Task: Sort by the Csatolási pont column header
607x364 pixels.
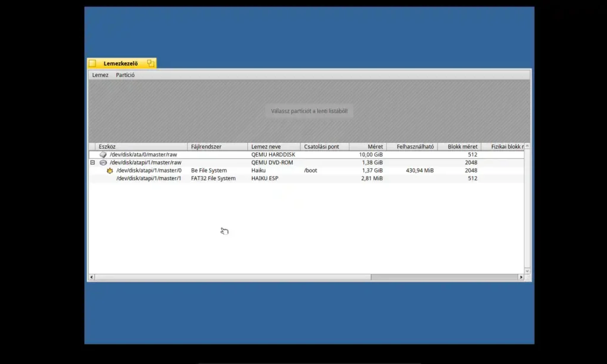Action: click(325, 146)
